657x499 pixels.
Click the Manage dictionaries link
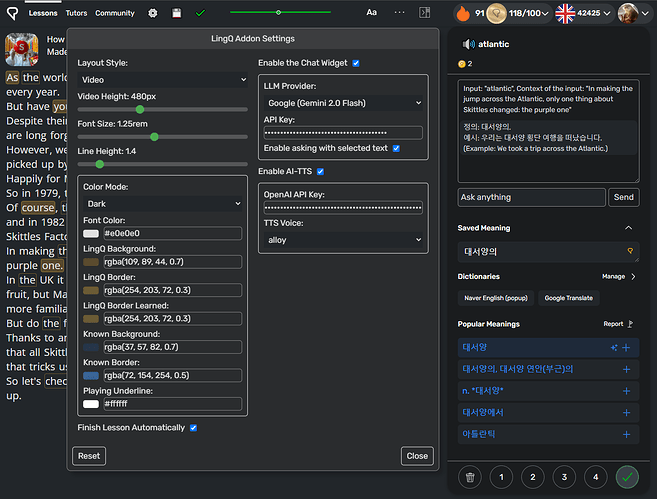coord(613,277)
